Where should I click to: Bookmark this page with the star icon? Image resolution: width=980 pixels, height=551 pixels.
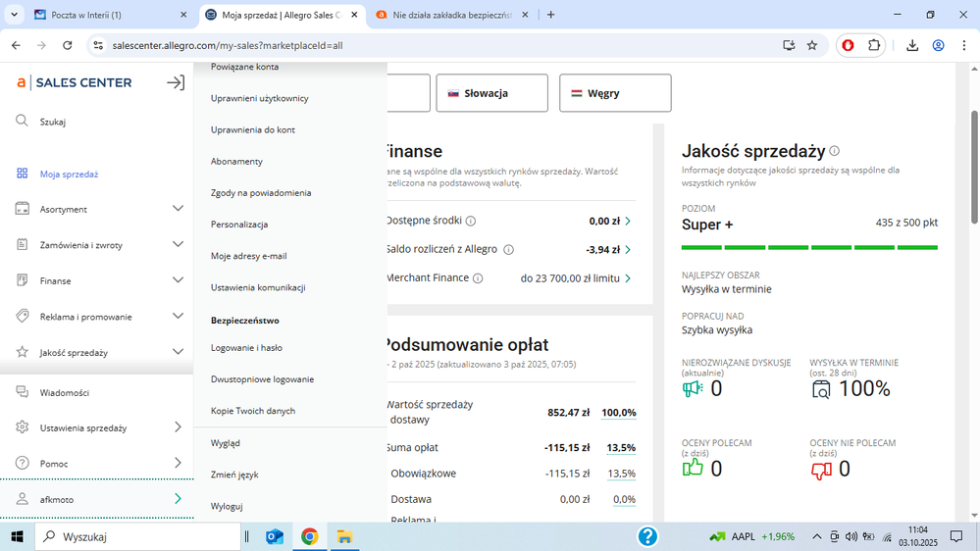coord(812,45)
